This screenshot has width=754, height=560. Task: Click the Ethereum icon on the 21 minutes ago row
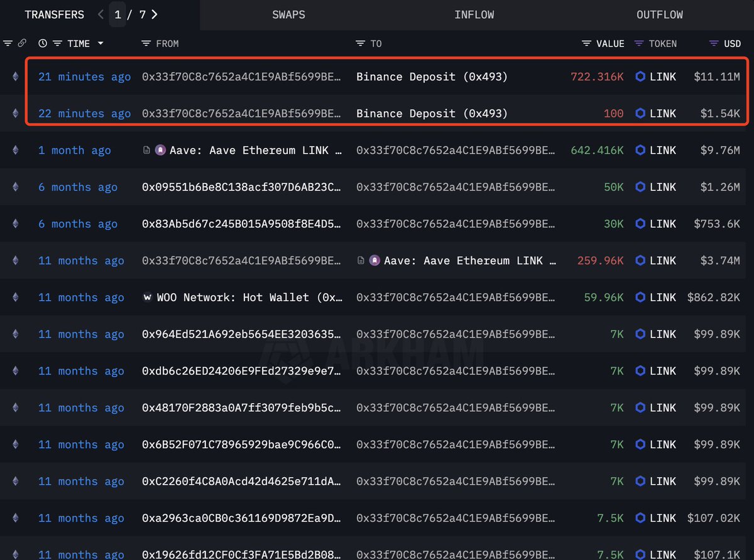16,77
